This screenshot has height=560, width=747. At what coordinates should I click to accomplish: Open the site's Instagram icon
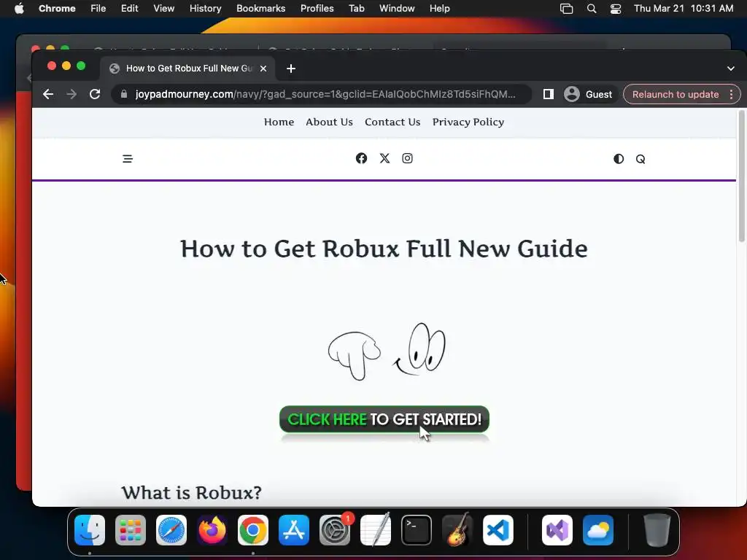click(x=407, y=158)
